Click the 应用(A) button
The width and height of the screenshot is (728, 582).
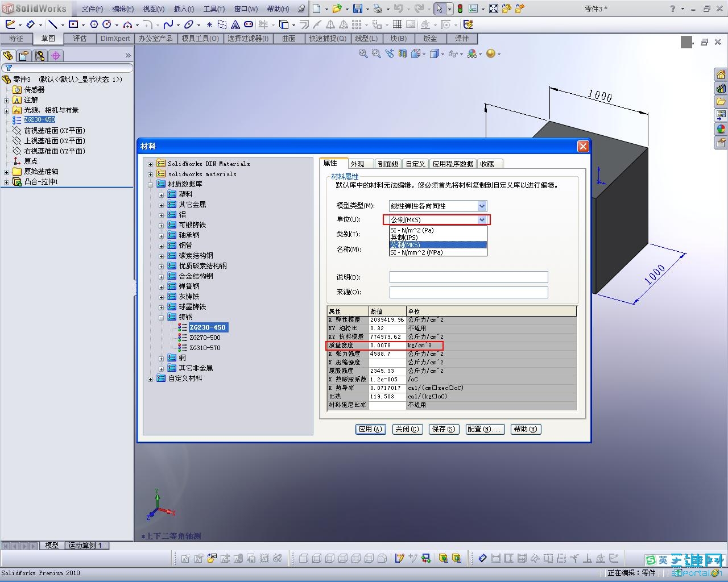pos(371,429)
